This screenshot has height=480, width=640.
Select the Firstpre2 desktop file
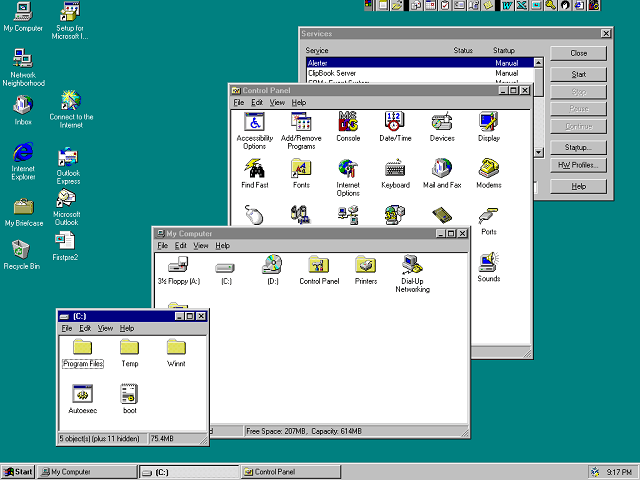(65, 246)
